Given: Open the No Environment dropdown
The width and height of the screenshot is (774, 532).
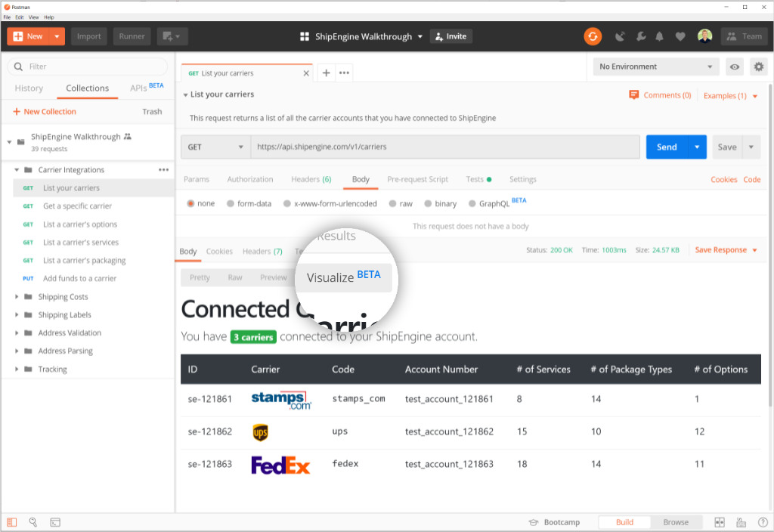Looking at the screenshot, I should 655,66.
